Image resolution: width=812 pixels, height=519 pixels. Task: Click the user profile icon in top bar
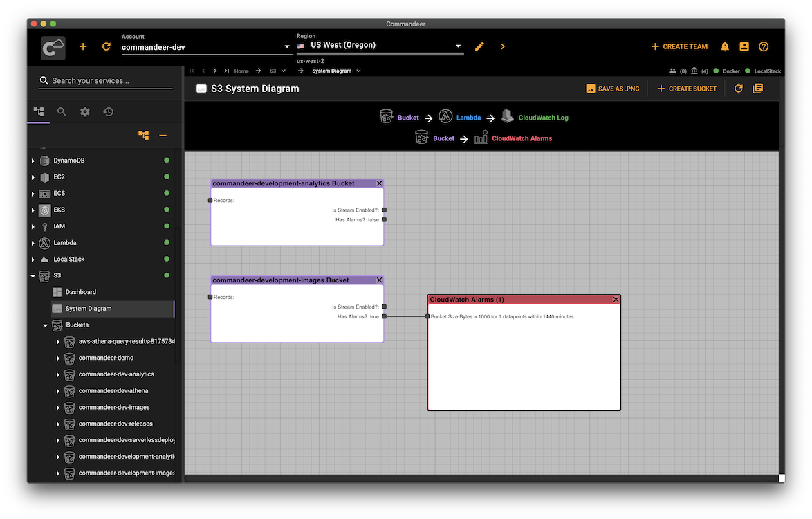744,46
